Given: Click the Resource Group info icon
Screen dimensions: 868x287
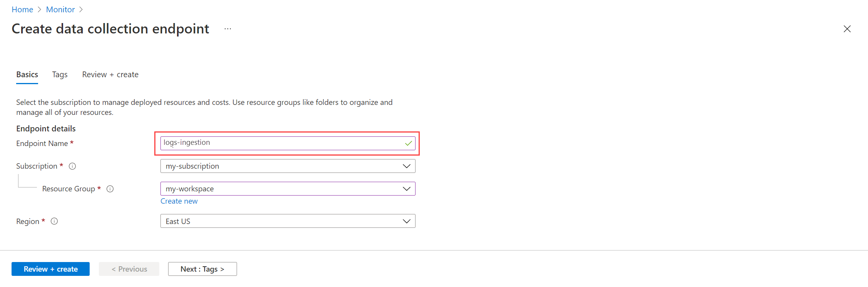Looking at the screenshot, I should point(110,189).
